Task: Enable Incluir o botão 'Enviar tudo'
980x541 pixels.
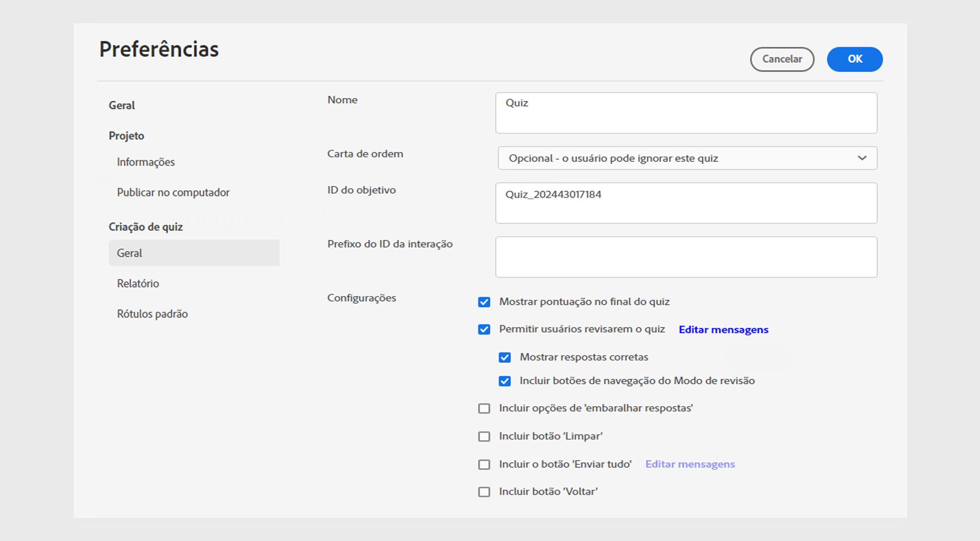Action: (484, 465)
